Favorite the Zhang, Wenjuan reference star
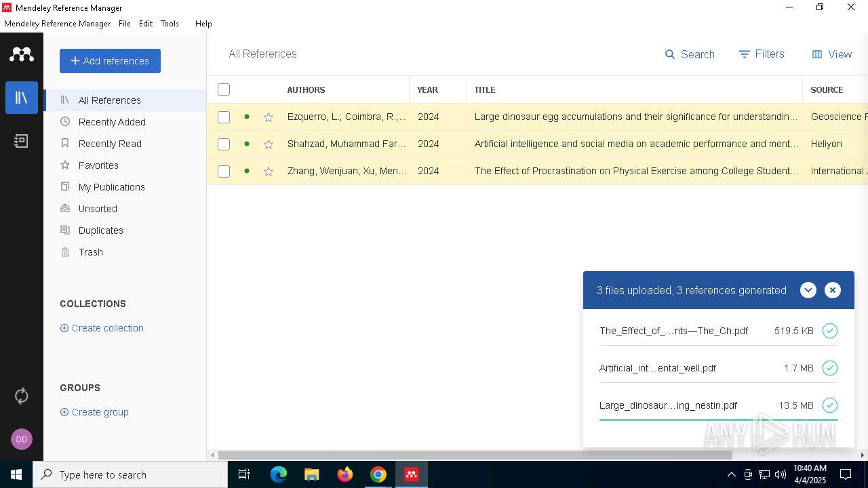The height and width of the screenshot is (488, 868). click(x=269, y=171)
